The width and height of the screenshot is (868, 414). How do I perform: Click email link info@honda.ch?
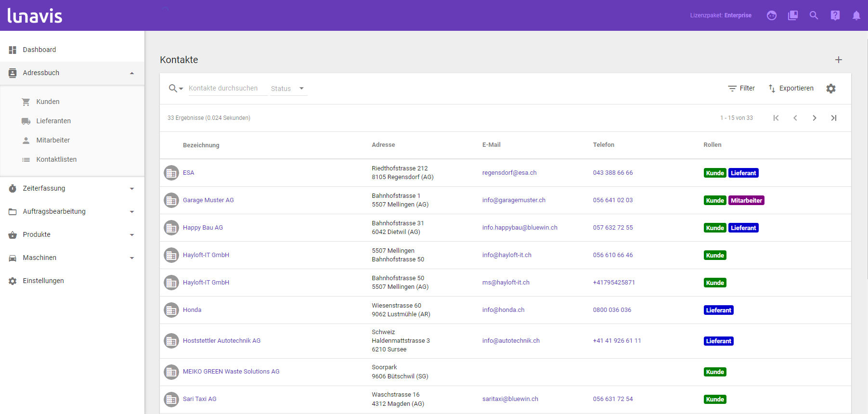pos(503,310)
